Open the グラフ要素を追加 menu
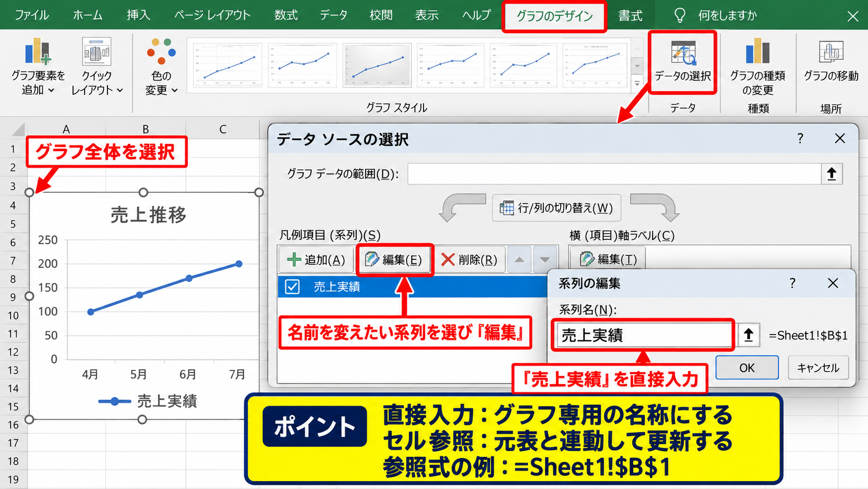Image resolution: width=868 pixels, height=489 pixels. pos(38,66)
